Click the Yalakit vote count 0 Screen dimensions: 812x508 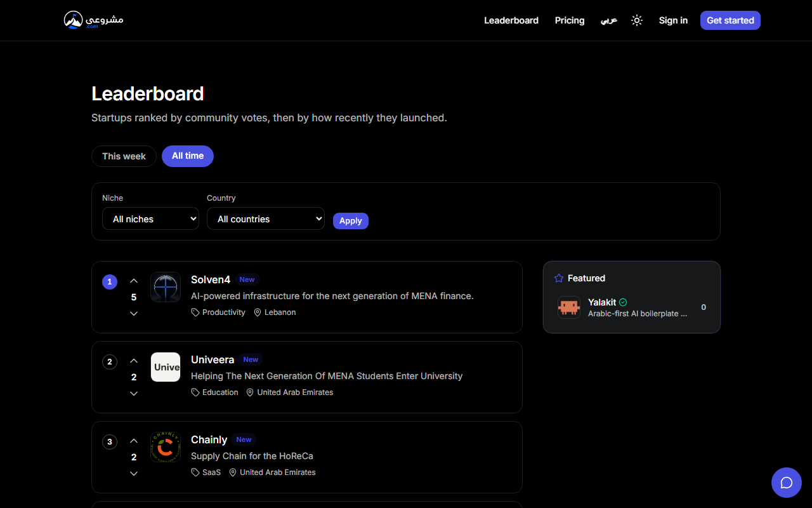[x=704, y=307]
